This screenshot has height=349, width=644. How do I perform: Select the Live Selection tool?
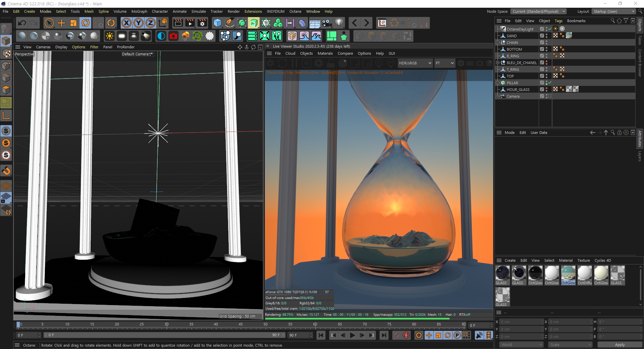coord(49,23)
